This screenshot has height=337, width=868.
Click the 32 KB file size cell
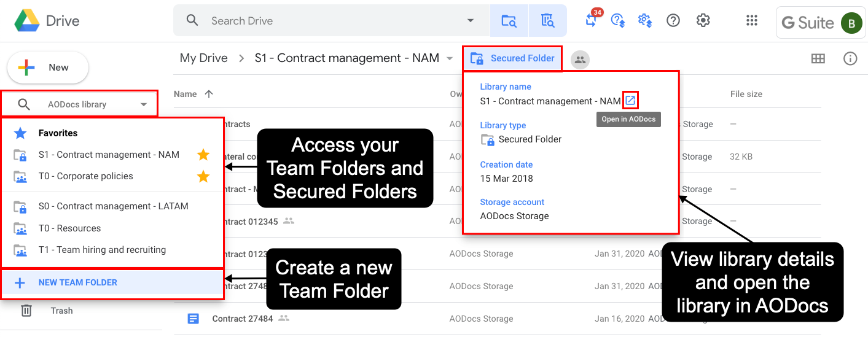pyautogui.click(x=741, y=157)
